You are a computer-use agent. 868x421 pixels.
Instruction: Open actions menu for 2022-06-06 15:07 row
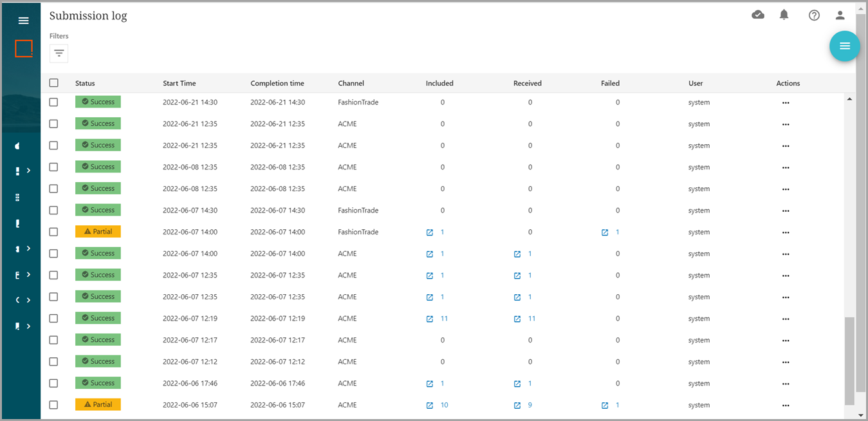coord(785,405)
